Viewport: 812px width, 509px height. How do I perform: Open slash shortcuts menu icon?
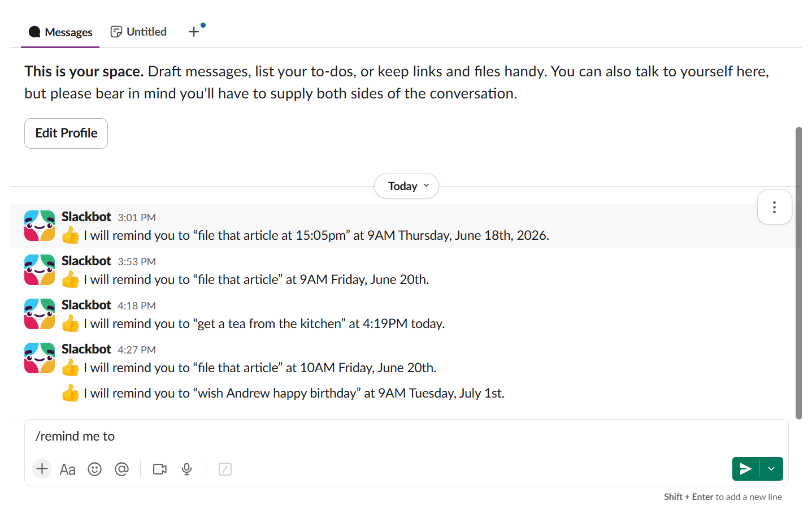(225, 469)
